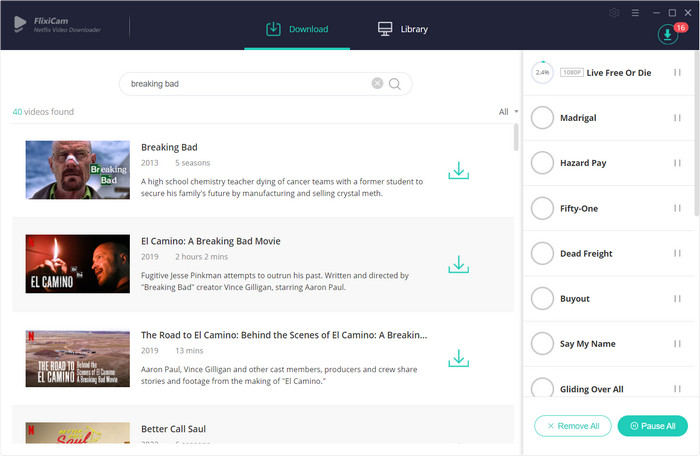Select the Say My Name queue title
The height and width of the screenshot is (456, 700).
click(x=588, y=344)
